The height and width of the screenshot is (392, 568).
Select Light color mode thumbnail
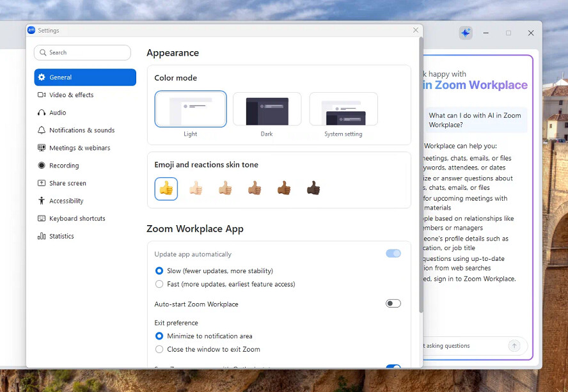(191, 109)
